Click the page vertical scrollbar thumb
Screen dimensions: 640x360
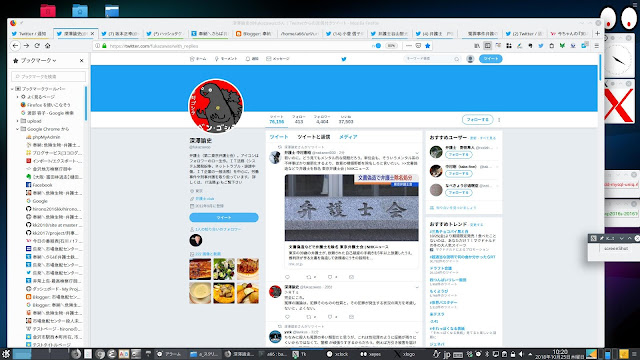pos(600,67)
